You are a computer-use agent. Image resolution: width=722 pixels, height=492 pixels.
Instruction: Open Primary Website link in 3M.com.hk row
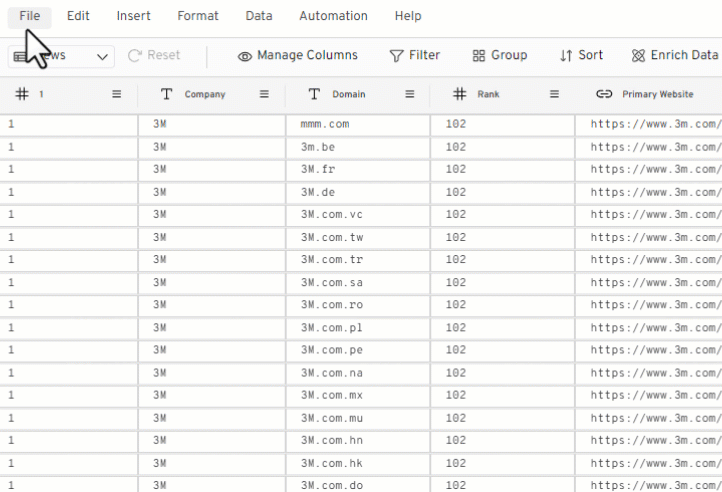(x=656, y=463)
